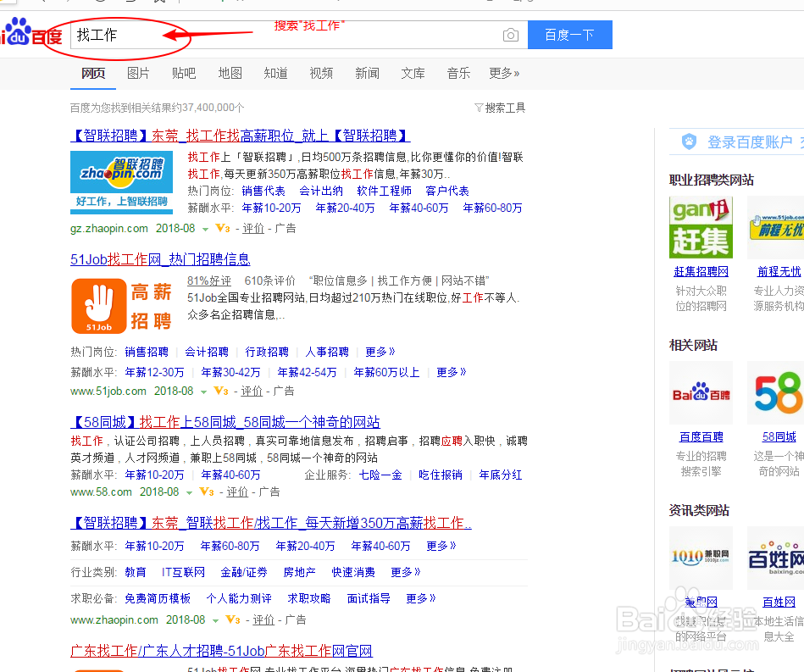804x672 pixels.
Task: Click the 81%好评 rating link
Action: pos(209,280)
